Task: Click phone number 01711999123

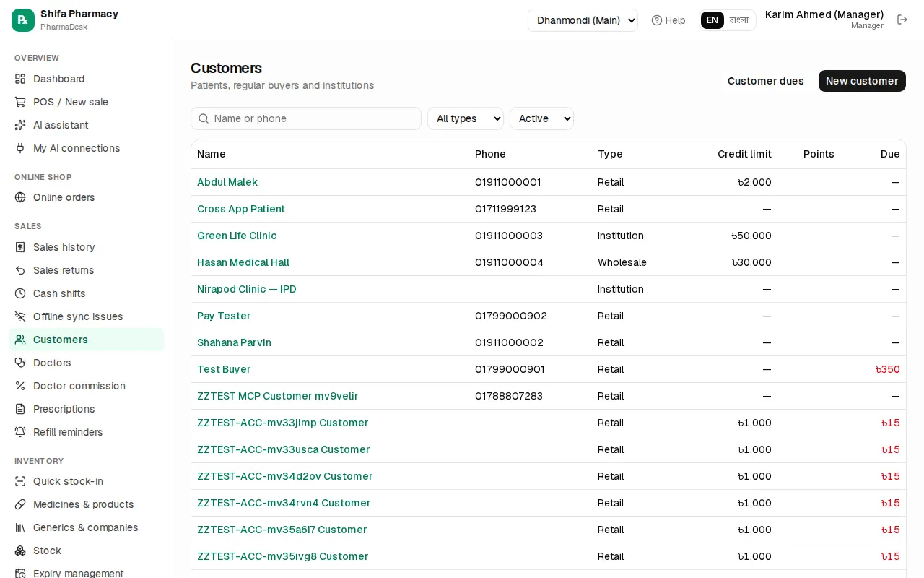Action: click(505, 209)
